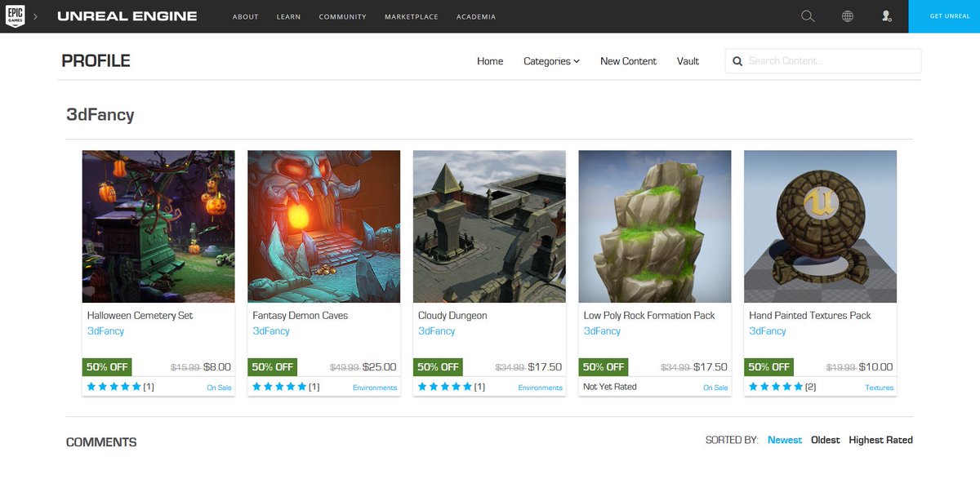
Task: Click On Sale tag on Halloween Cemetery Set
Action: coord(219,388)
